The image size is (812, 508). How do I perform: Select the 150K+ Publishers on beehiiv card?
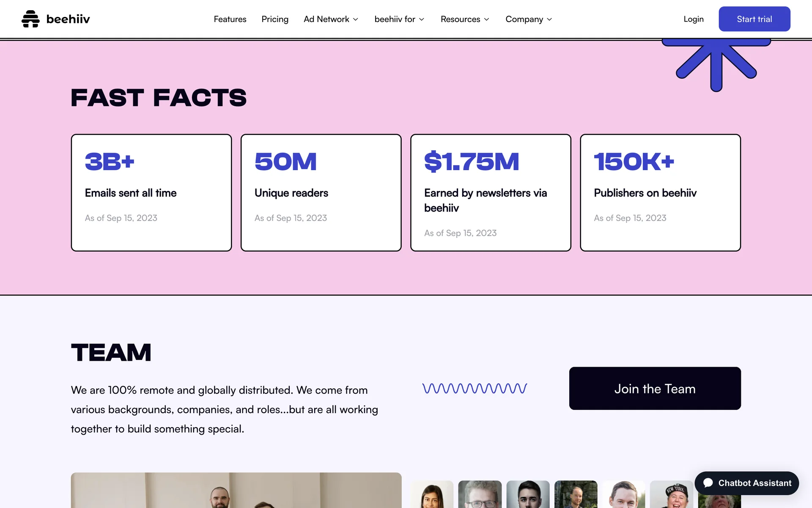660,193
